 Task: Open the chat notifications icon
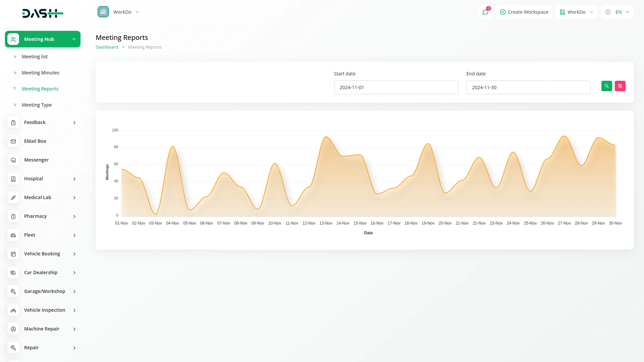click(x=485, y=12)
